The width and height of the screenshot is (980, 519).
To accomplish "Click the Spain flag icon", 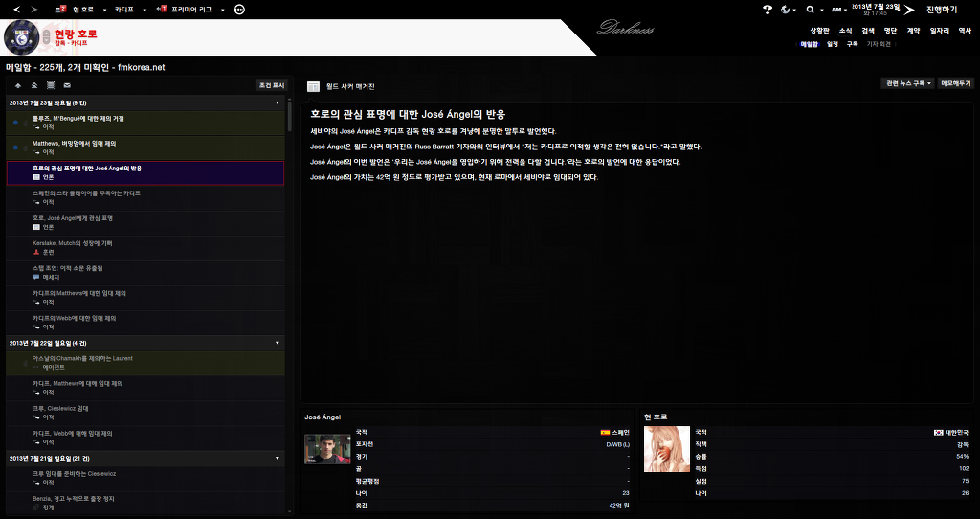I will point(605,432).
